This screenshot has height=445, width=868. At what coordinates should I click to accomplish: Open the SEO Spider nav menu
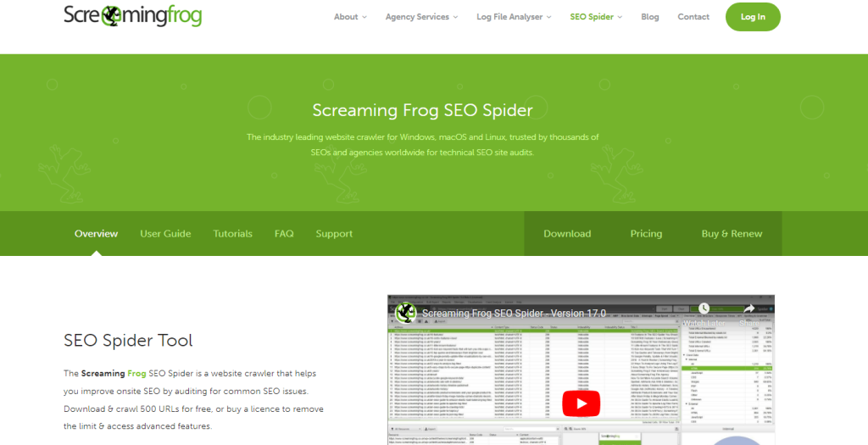tap(596, 17)
